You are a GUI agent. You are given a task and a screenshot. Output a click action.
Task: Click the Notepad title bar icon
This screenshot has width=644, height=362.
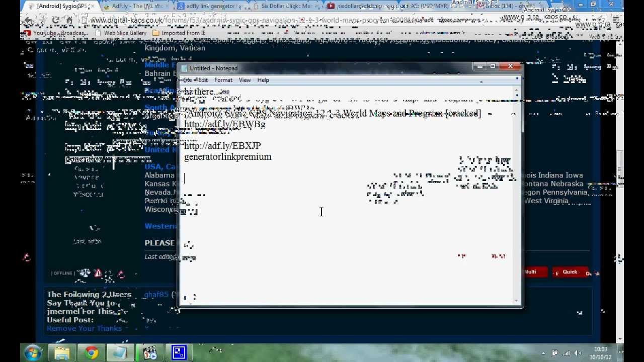[x=184, y=68]
